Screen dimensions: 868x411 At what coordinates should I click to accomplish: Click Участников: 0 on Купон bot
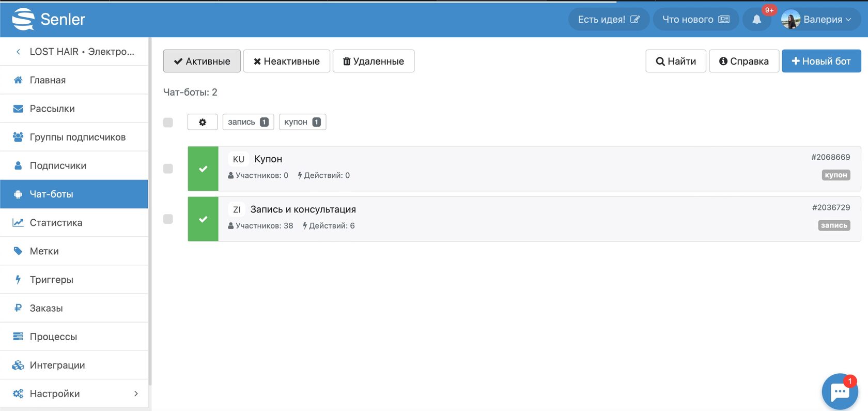coord(258,175)
